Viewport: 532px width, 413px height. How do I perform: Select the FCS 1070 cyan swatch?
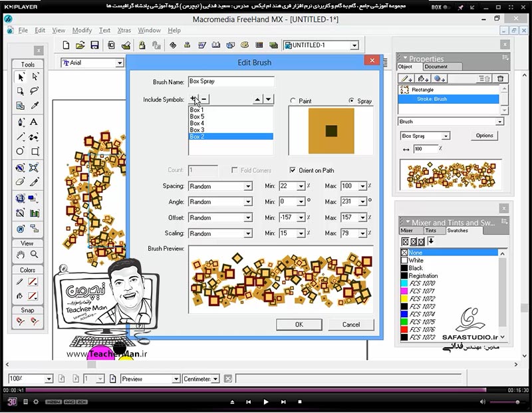[x=450, y=283]
